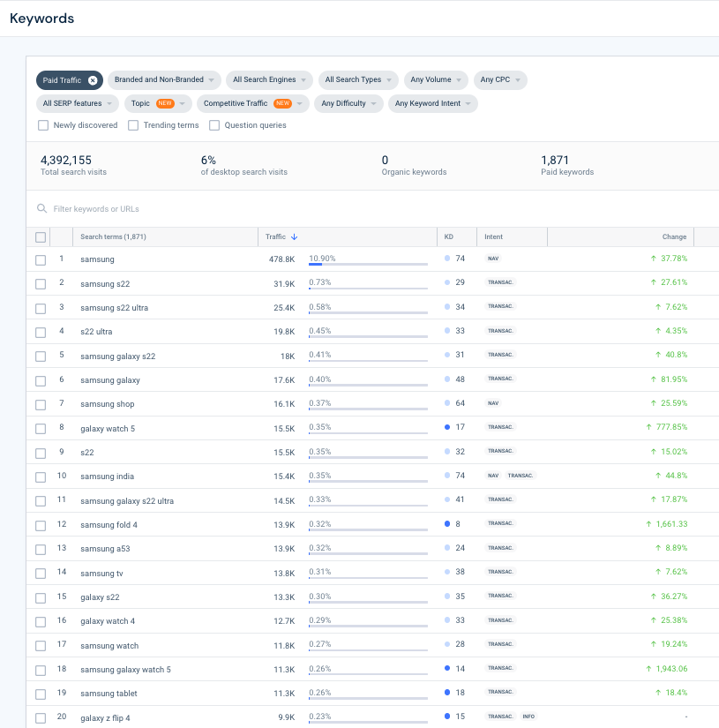This screenshot has width=719, height=728.
Task: Open the Any CPC dropdown
Action: pos(500,79)
